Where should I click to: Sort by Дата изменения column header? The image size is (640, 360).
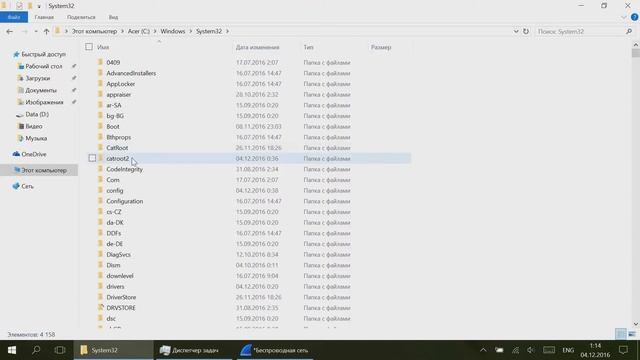(258, 47)
